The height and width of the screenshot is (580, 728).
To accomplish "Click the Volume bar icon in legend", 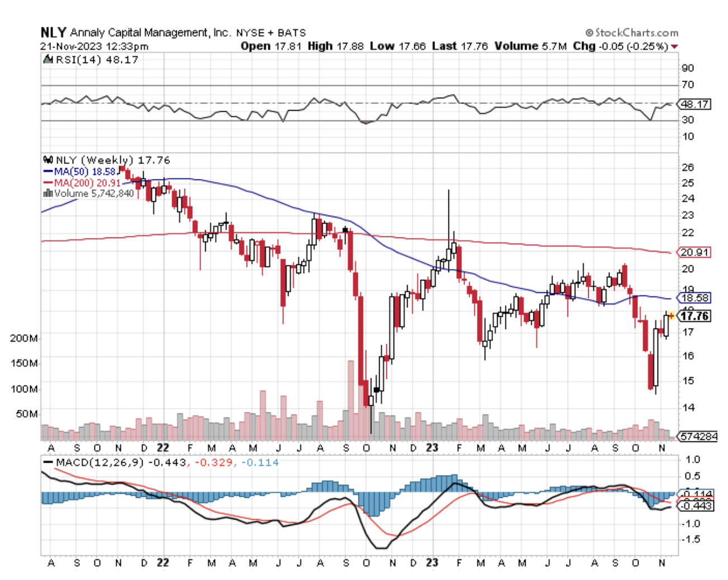I will click(48, 193).
